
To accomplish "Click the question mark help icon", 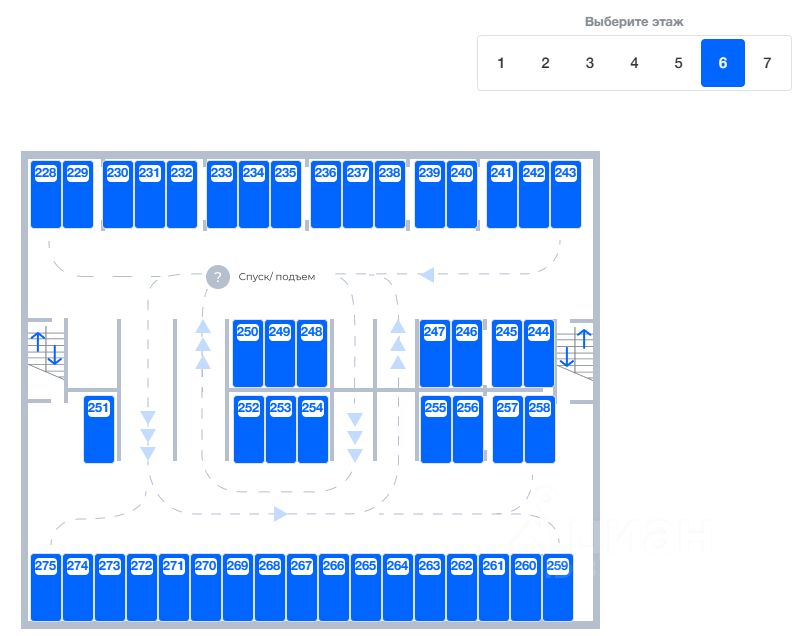I will [x=218, y=277].
